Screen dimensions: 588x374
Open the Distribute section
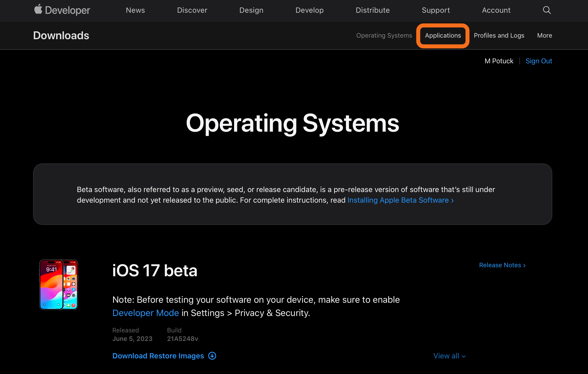(x=373, y=10)
